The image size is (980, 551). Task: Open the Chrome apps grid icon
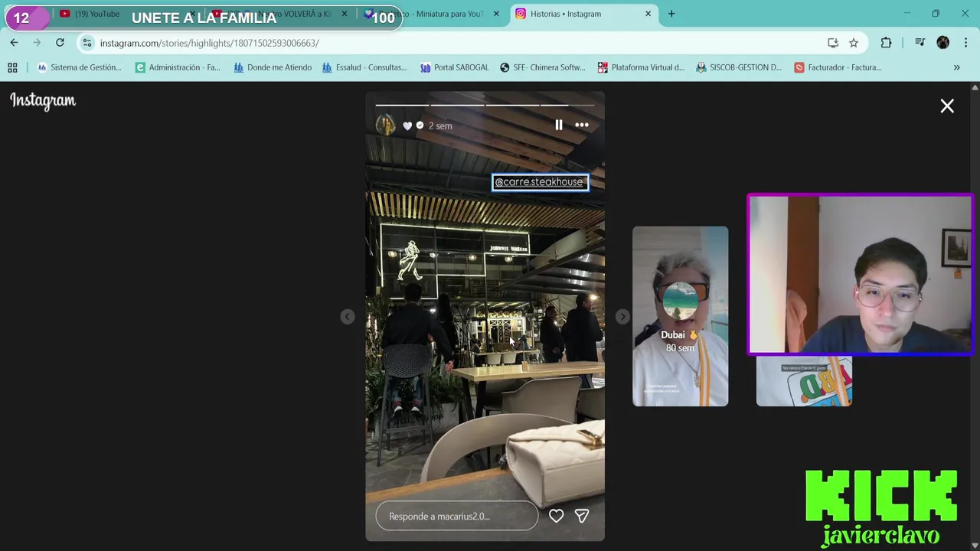[12, 67]
